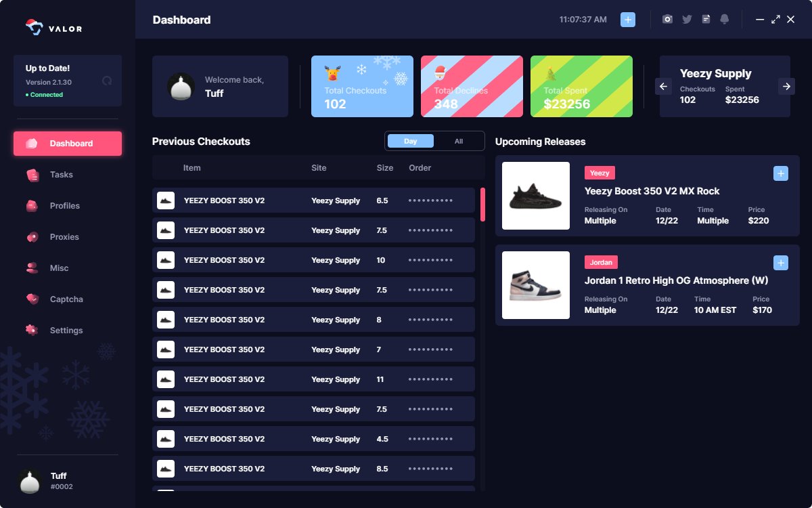
Task: Click the Tasks sidebar icon
Action: click(32, 175)
